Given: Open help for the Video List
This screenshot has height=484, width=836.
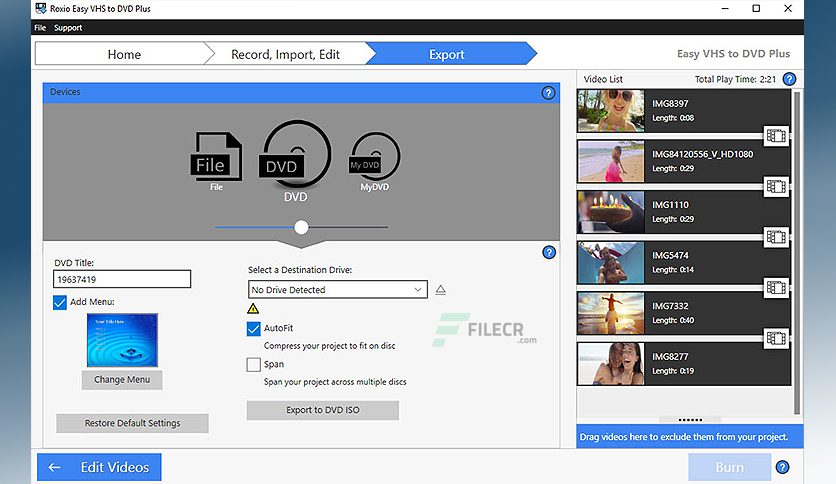Looking at the screenshot, I should click(789, 79).
